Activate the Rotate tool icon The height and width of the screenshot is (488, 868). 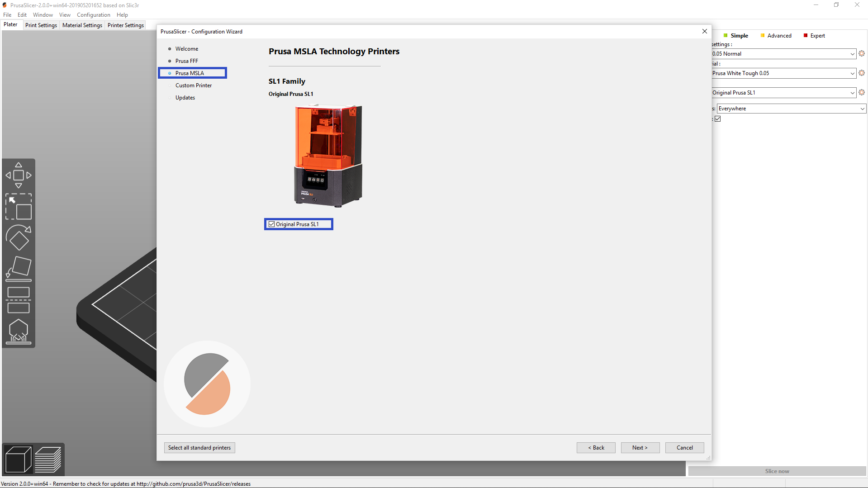coord(19,237)
